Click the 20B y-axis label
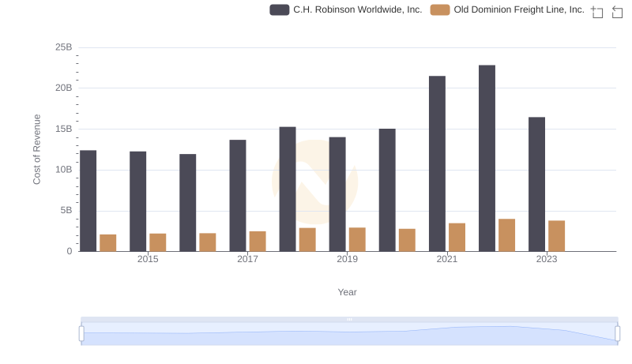The image size is (632, 364). [64, 88]
